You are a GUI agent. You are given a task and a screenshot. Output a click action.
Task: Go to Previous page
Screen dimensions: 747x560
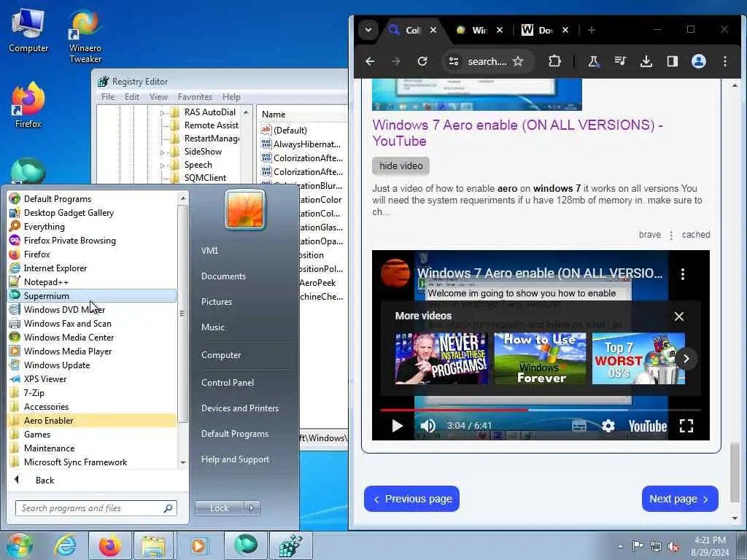pos(411,499)
